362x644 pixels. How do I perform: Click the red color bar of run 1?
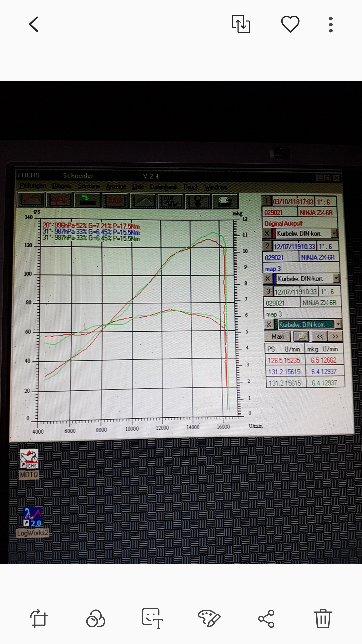coord(274,234)
